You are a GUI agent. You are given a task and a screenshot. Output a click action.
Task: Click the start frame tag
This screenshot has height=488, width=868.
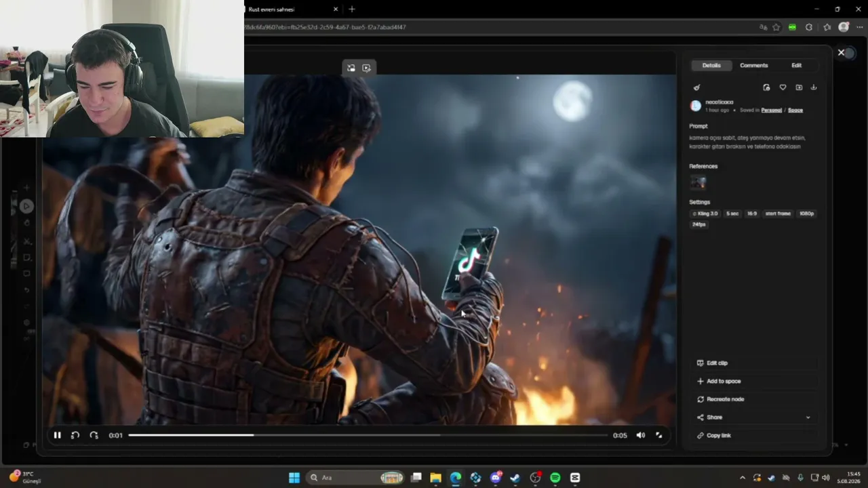point(778,213)
